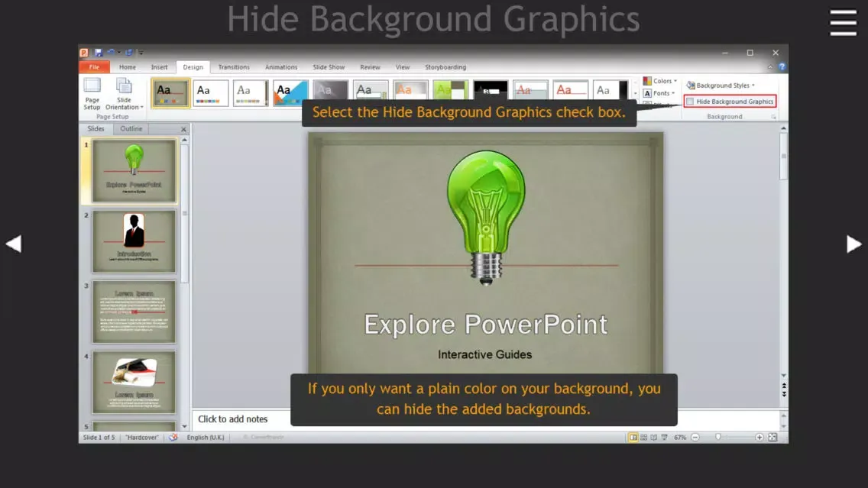
Task: Jump to next slide with double-arrow button
Action: click(x=784, y=393)
